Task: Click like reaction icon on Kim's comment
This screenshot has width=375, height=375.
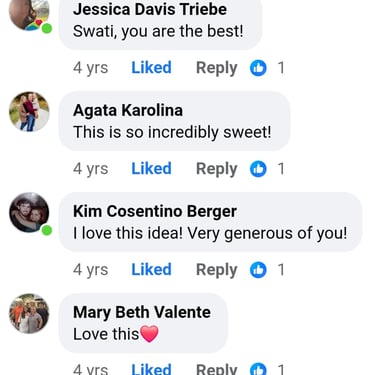Action: (x=258, y=270)
